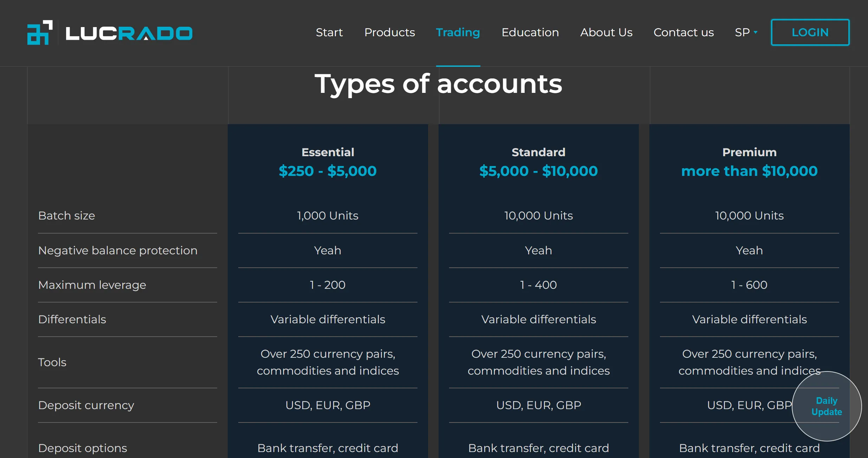The image size is (868, 458).
Task: Click the $5,000 - $10,000 price range
Action: 538,171
